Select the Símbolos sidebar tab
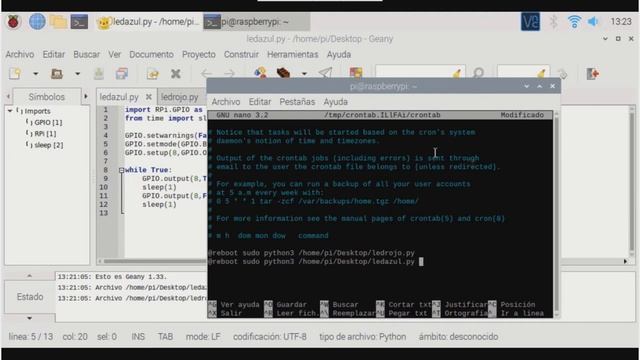The height and width of the screenshot is (360, 640). [x=47, y=97]
